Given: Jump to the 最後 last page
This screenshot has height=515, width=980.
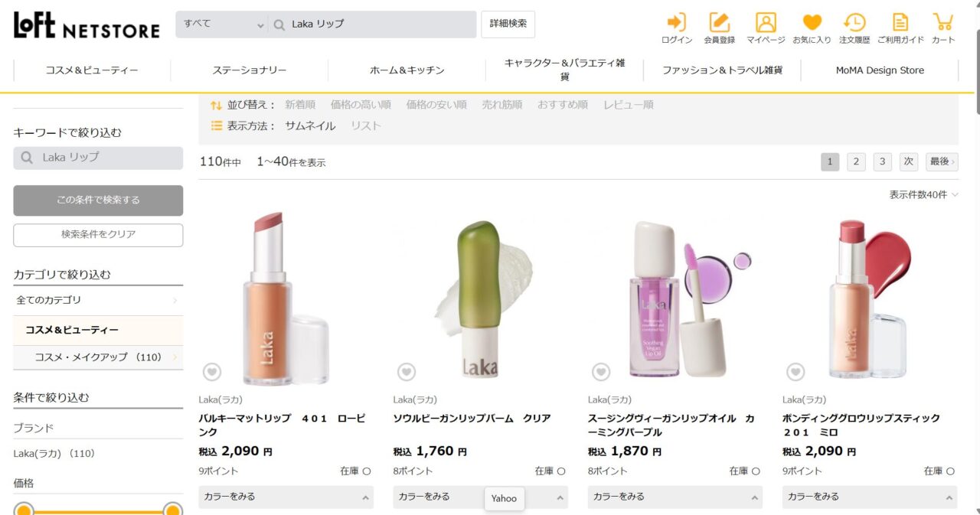Looking at the screenshot, I should 942,161.
